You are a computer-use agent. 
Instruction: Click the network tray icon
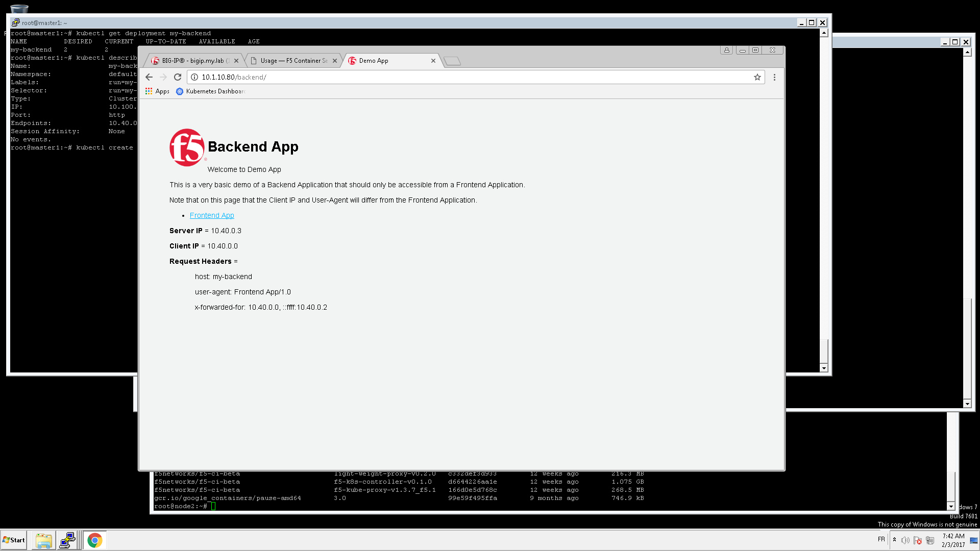930,540
